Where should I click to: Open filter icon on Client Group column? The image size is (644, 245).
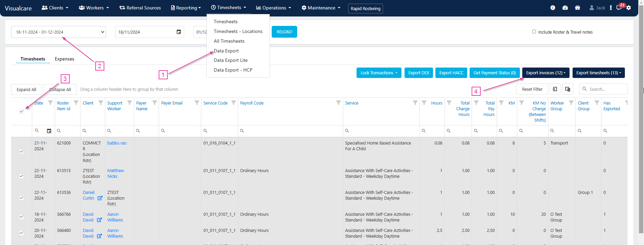(x=597, y=103)
